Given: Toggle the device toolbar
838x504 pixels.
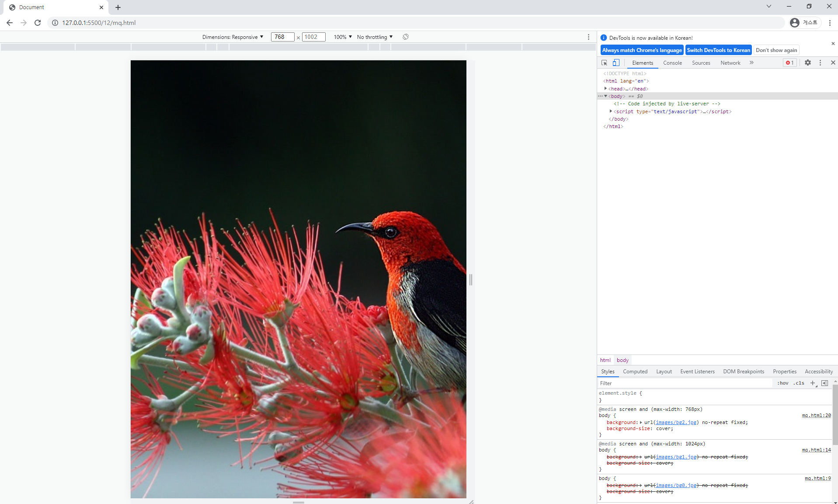Looking at the screenshot, I should click(616, 63).
